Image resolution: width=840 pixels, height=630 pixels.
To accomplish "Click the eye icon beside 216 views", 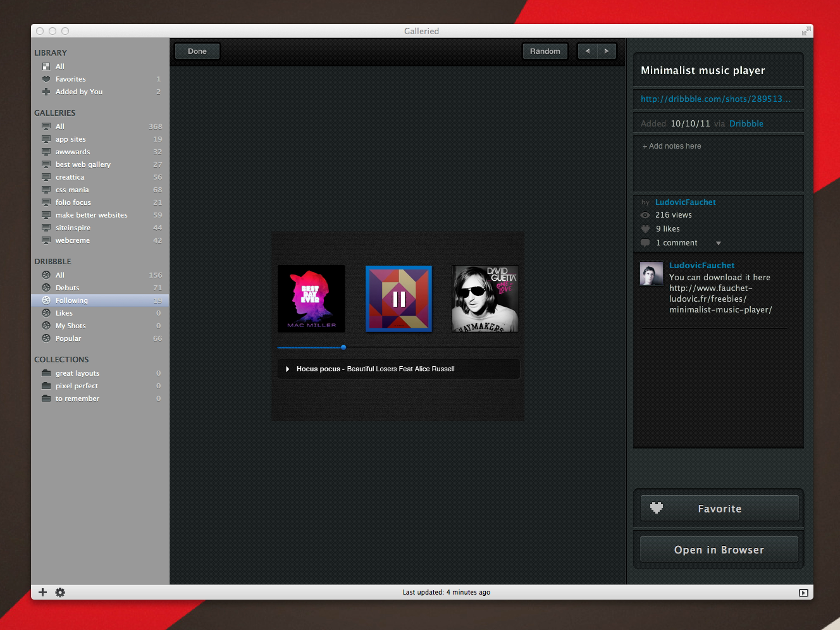I will tap(645, 215).
